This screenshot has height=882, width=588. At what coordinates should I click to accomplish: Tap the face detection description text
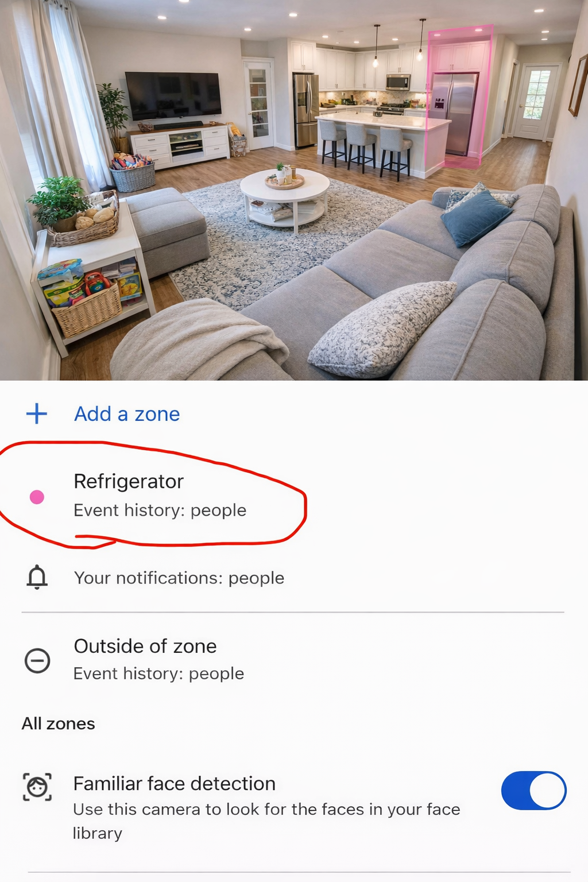[266, 821]
